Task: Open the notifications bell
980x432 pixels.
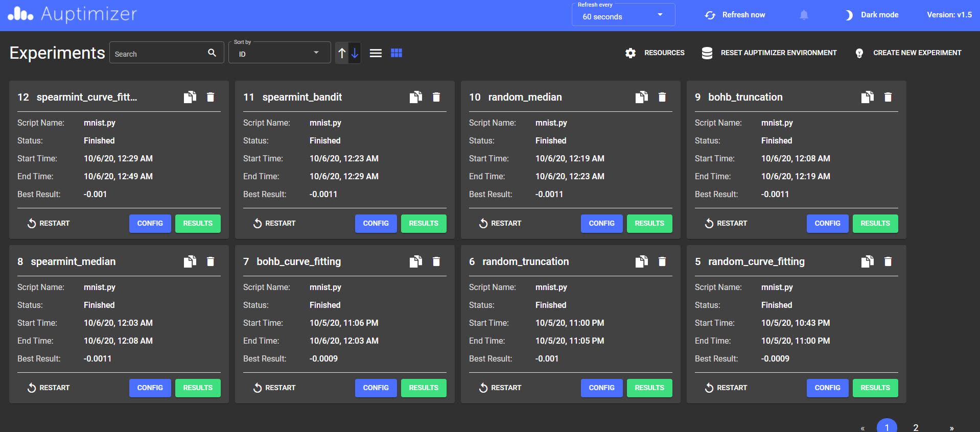Action: 804,15
